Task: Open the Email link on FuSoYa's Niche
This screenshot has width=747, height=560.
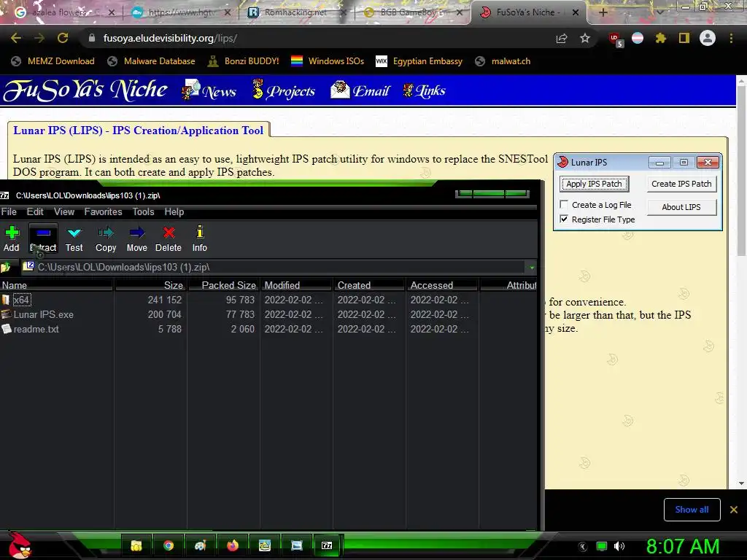Action: click(360, 90)
